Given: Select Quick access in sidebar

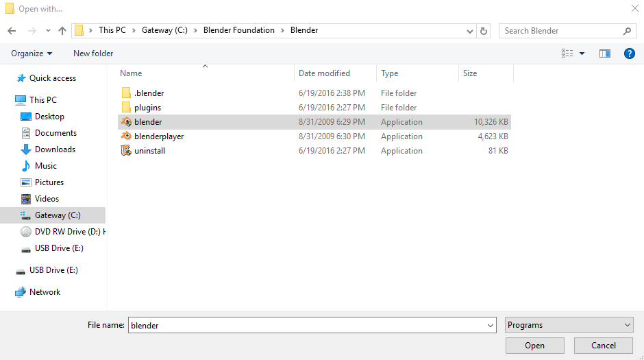Looking at the screenshot, I should (53, 78).
